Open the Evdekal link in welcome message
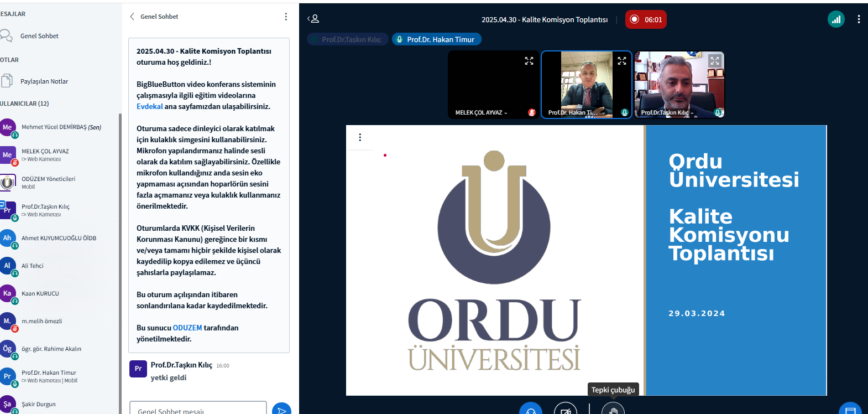This screenshot has height=414, width=868. [150, 106]
